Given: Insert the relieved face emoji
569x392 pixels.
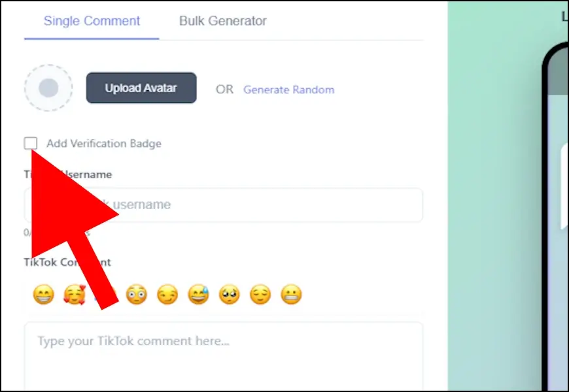Looking at the screenshot, I should tap(260, 295).
